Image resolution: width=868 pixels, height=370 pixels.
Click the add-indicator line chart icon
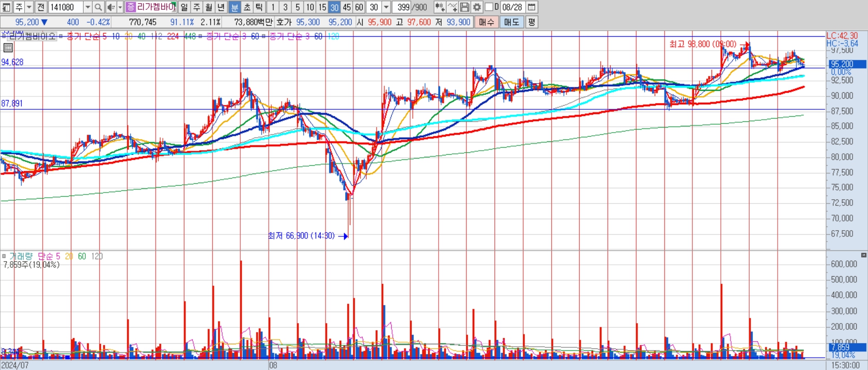click(452, 7)
